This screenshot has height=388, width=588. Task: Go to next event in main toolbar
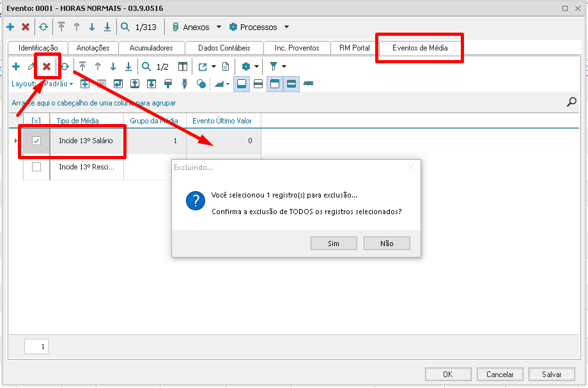(92, 27)
